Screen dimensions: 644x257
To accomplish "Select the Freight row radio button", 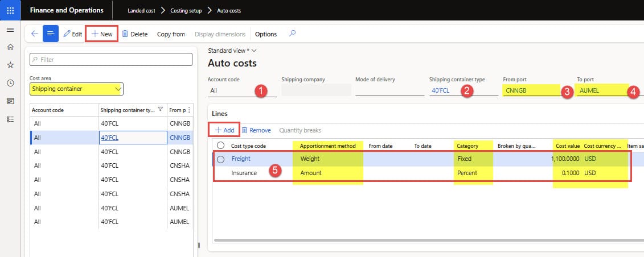I will (220, 159).
